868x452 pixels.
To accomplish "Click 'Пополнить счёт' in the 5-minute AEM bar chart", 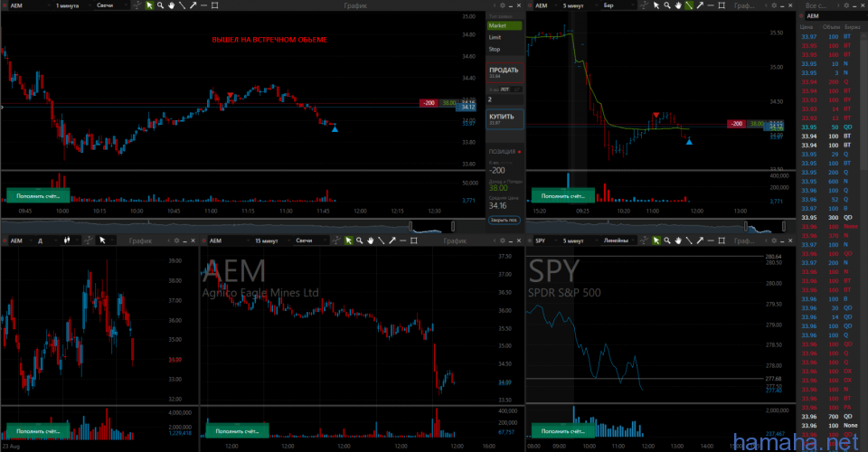I will click(x=562, y=196).
